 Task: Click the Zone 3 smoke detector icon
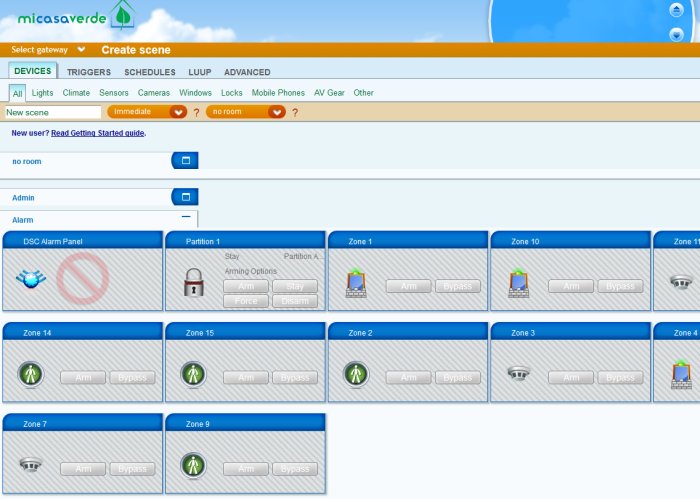(518, 373)
